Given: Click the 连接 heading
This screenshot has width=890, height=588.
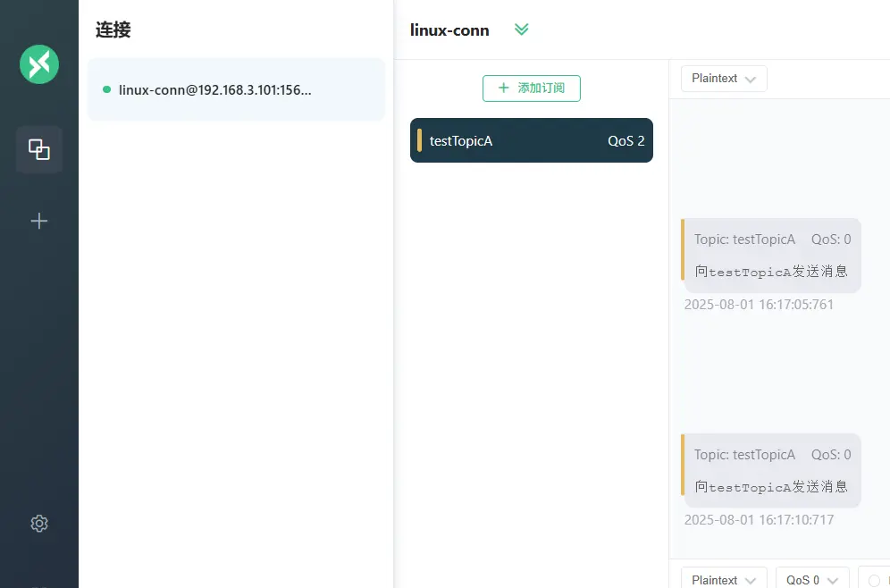Looking at the screenshot, I should click(113, 30).
